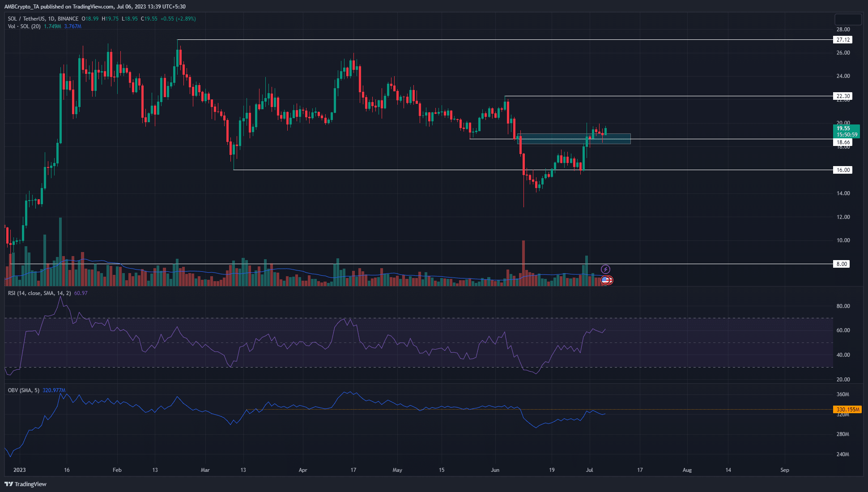Select the teal rectangle zone near 18.66
The image size is (868, 492).
pyautogui.click(x=574, y=139)
